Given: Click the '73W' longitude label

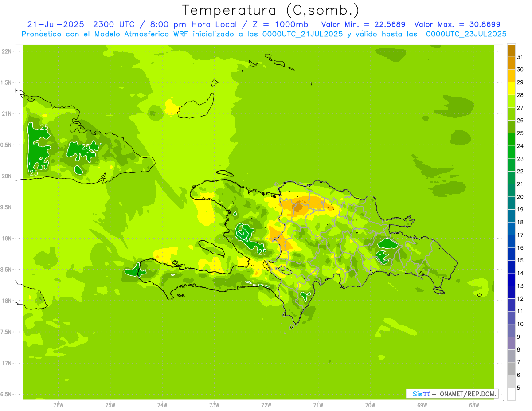Looking at the screenshot, I should click(214, 405).
